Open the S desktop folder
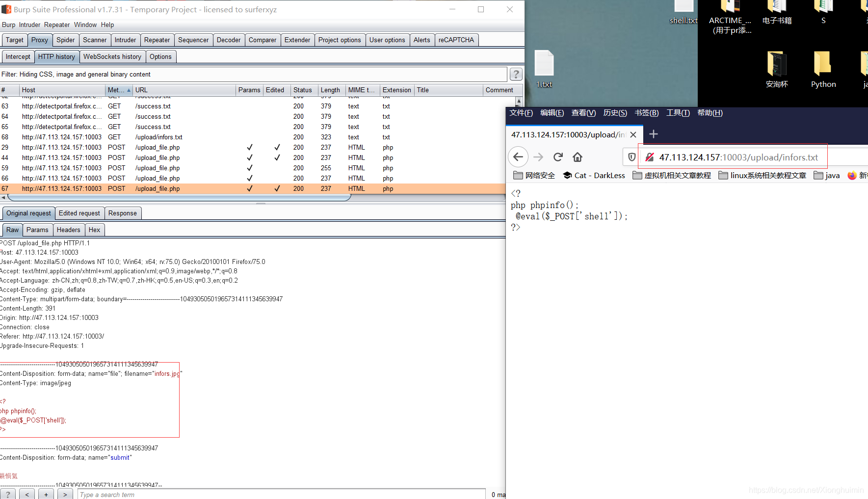 tap(823, 13)
